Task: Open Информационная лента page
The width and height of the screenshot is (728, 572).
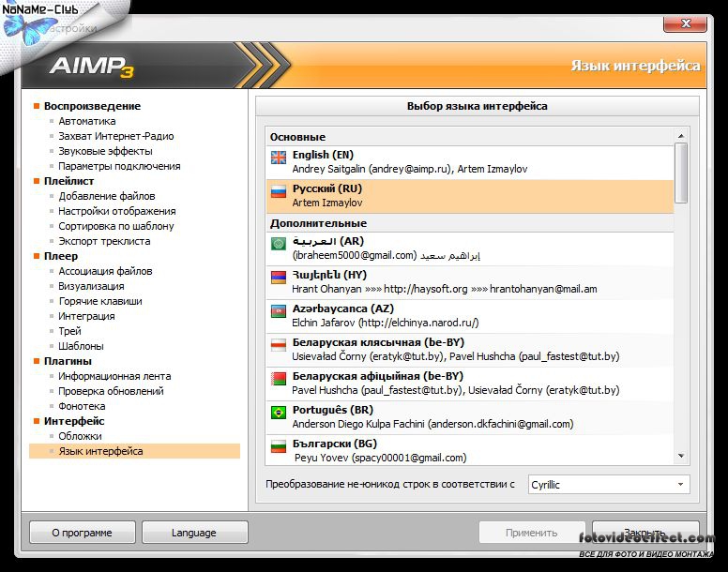Action: tap(114, 376)
